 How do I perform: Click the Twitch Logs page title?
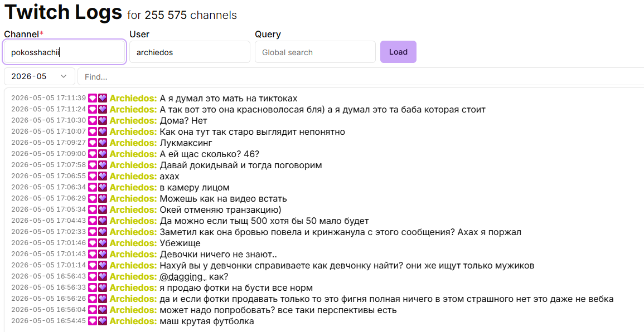coord(63,12)
